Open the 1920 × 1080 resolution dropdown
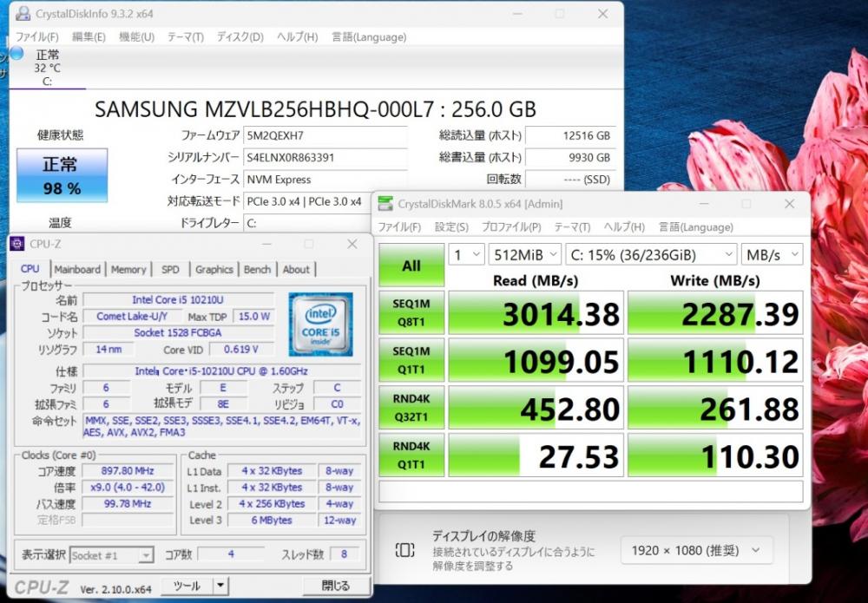Screen dimensions: 868x603 click(696, 550)
